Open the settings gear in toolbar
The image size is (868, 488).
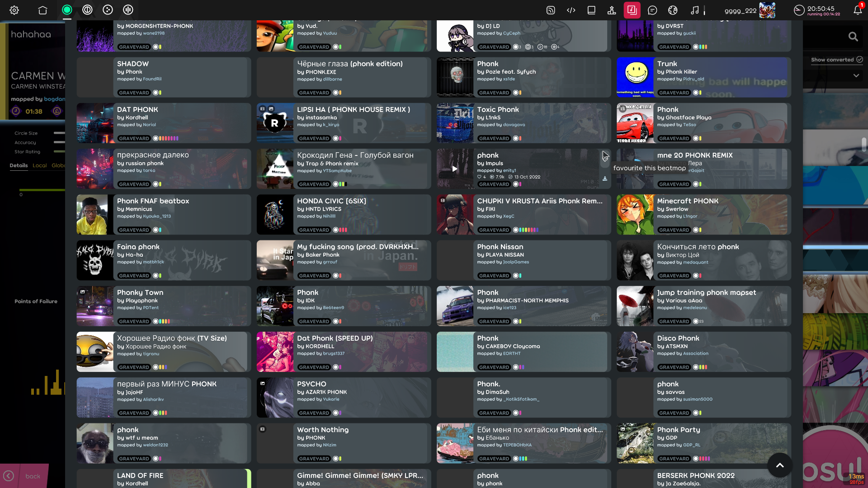tap(14, 10)
